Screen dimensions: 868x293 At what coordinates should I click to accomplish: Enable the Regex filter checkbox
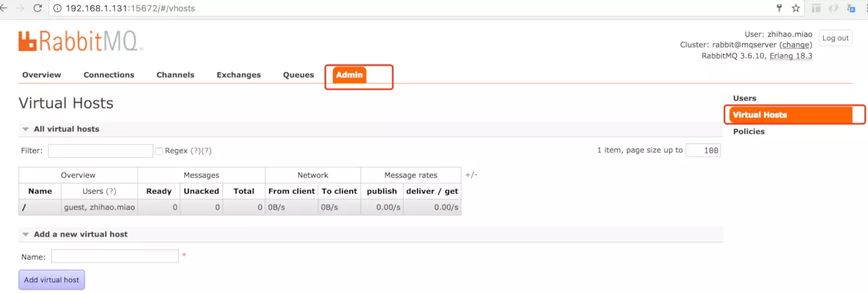click(x=159, y=150)
